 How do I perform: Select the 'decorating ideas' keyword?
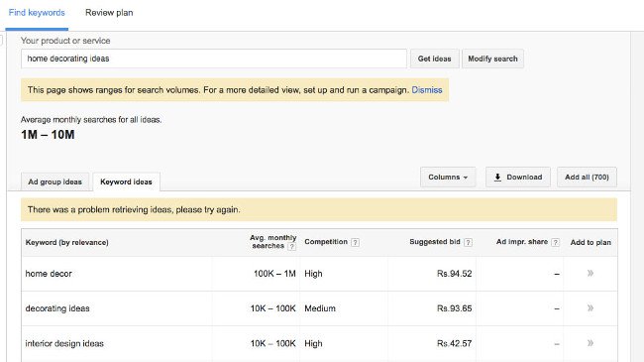pos(57,308)
